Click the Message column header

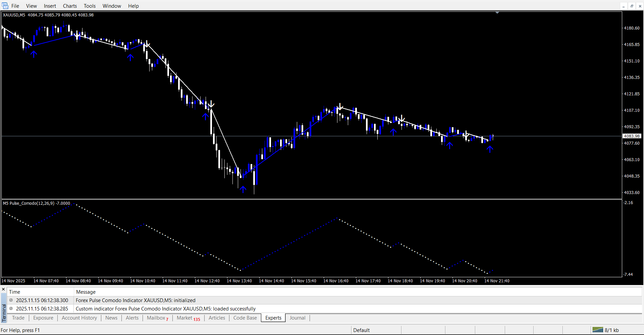[86, 292]
